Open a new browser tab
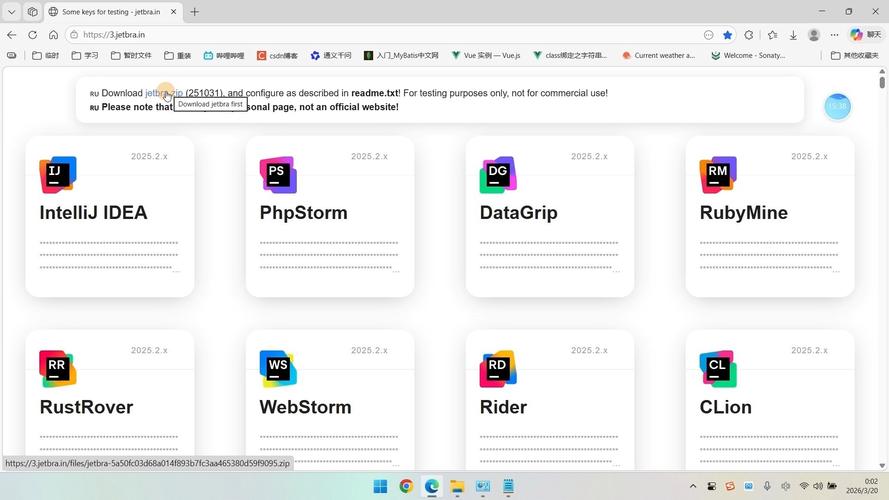The image size is (889, 500). [194, 11]
